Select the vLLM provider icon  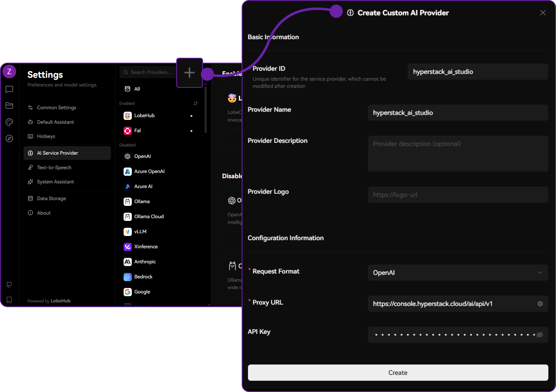[x=127, y=232]
